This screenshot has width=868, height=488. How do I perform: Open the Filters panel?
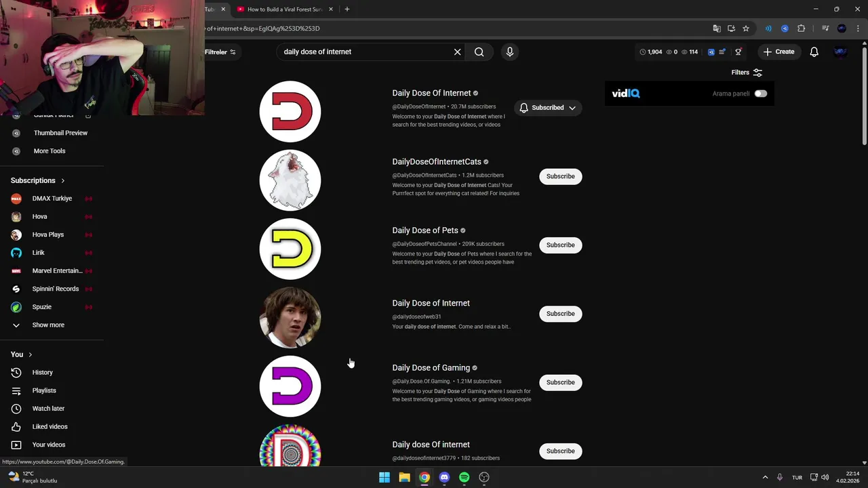(747, 73)
